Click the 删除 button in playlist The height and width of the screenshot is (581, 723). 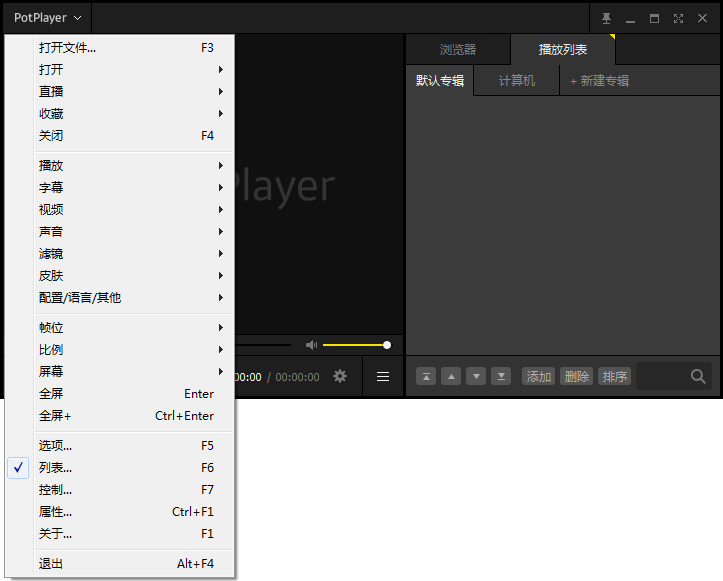point(576,377)
